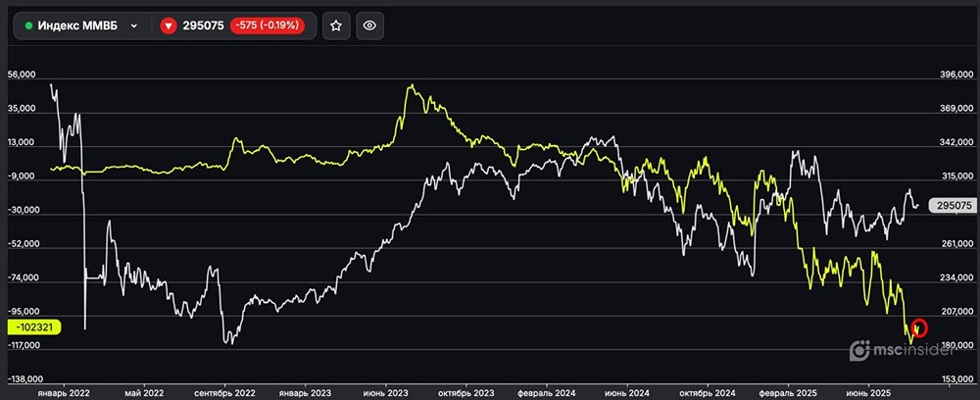The width and height of the screenshot is (980, 400).
Task: Click the 13,000 left axis value
Action: point(22,142)
